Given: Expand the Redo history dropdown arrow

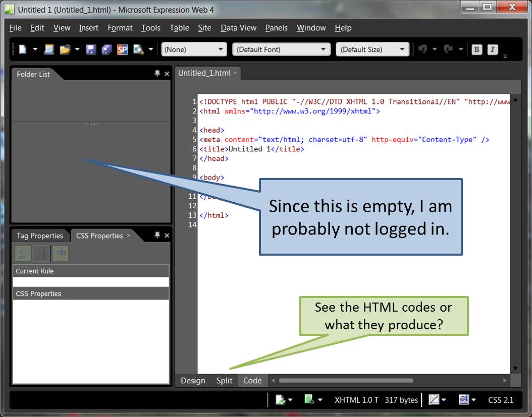Looking at the screenshot, I should pyautogui.click(x=461, y=49).
